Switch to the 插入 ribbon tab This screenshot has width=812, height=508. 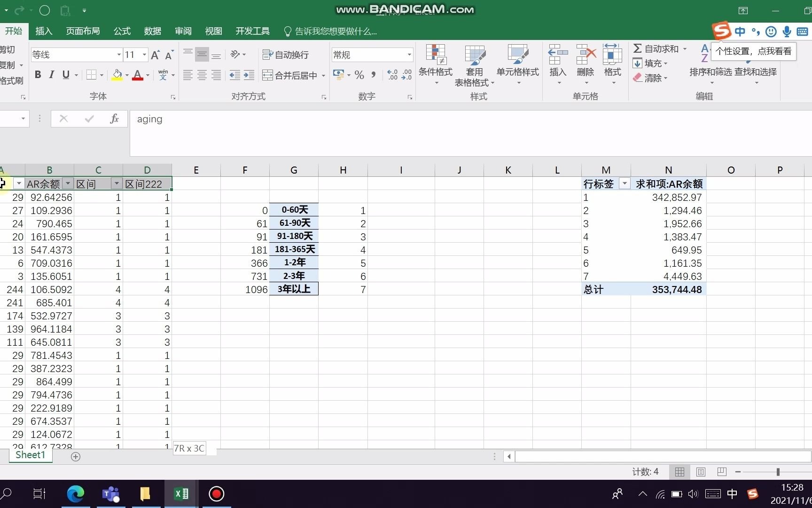click(x=44, y=31)
